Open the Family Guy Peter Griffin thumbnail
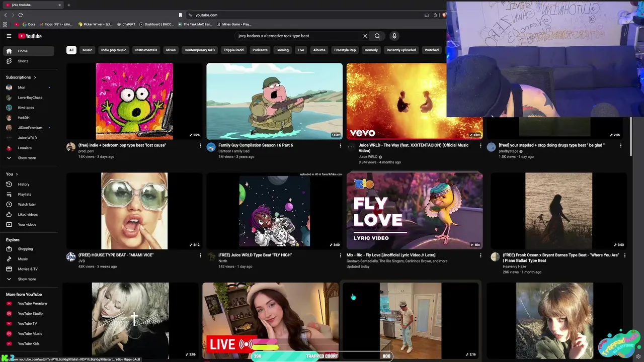 click(274, 101)
